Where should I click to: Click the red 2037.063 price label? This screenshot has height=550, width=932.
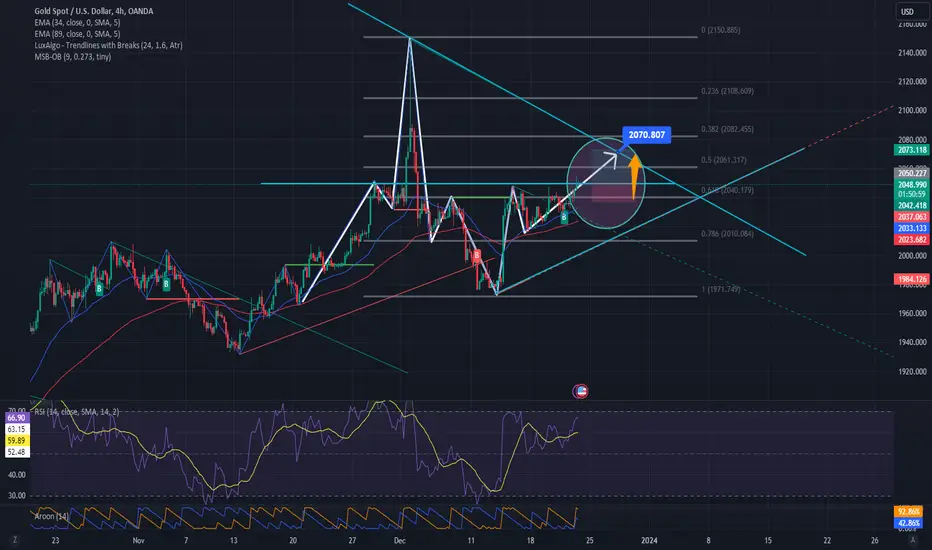912,217
